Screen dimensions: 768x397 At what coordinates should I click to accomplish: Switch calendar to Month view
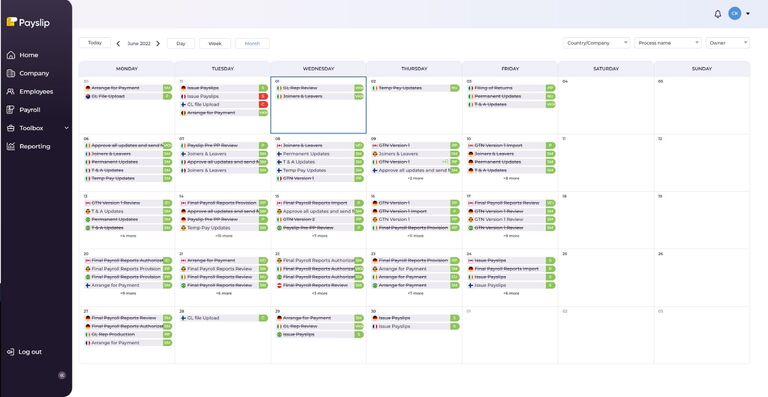(x=252, y=44)
